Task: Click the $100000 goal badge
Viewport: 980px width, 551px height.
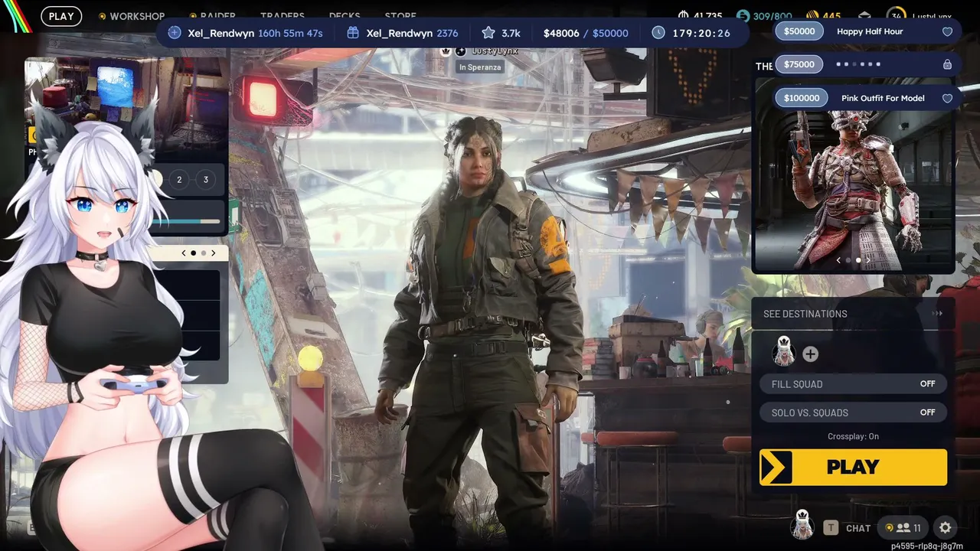Action: click(x=802, y=98)
